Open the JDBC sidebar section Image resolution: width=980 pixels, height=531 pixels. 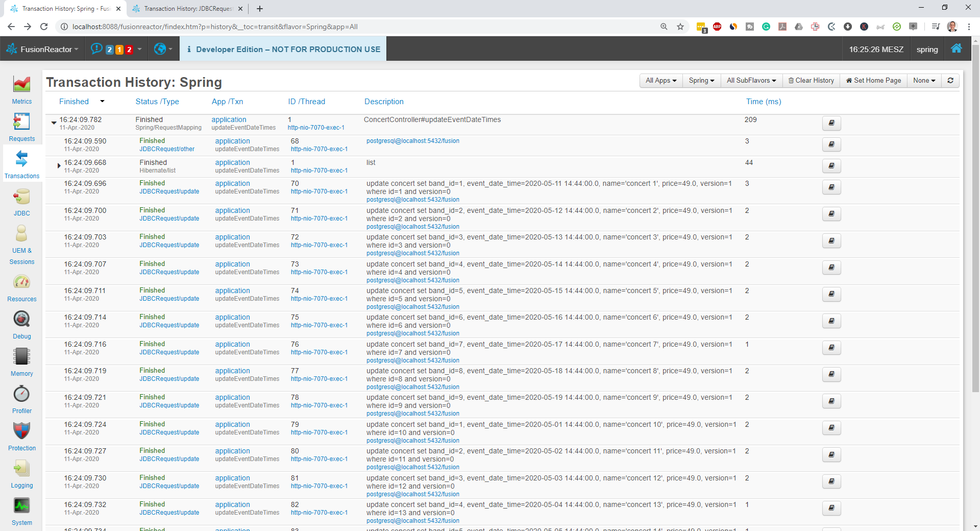click(21, 202)
